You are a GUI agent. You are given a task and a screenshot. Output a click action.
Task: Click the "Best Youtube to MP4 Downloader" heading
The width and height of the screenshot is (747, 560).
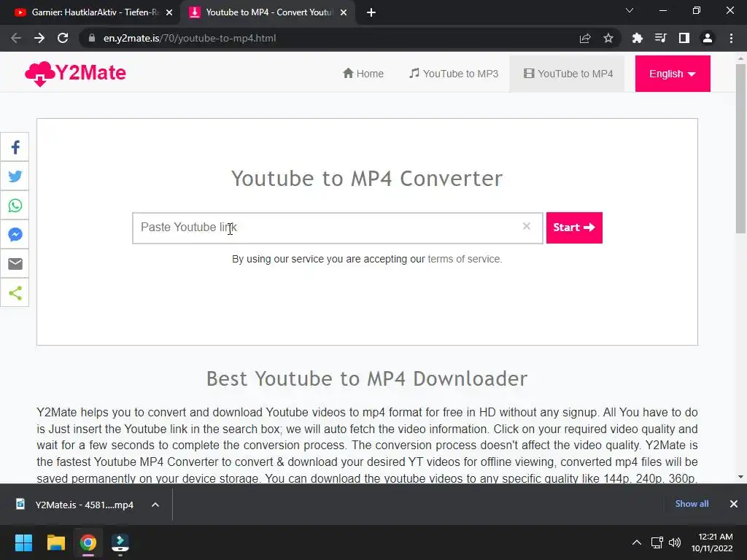click(x=367, y=379)
